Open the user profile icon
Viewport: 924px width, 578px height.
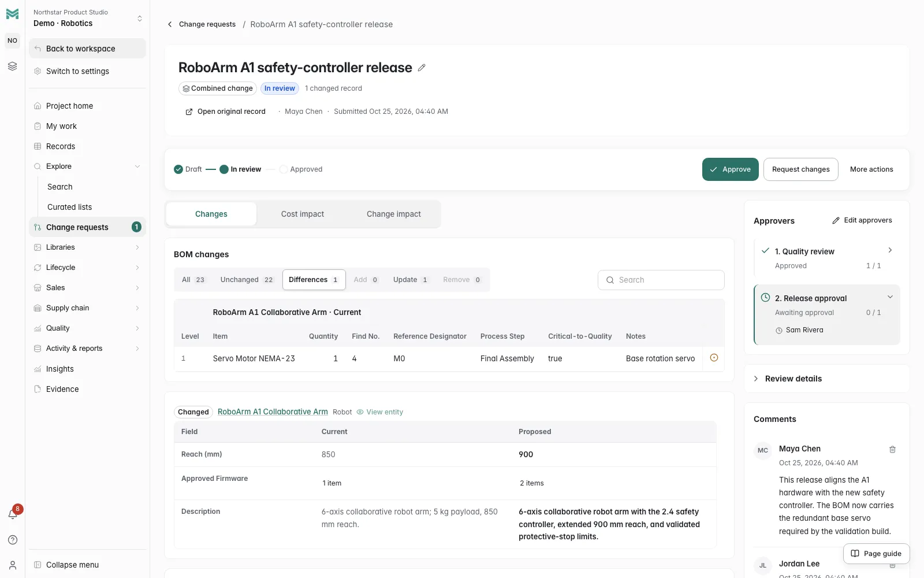(x=12, y=565)
